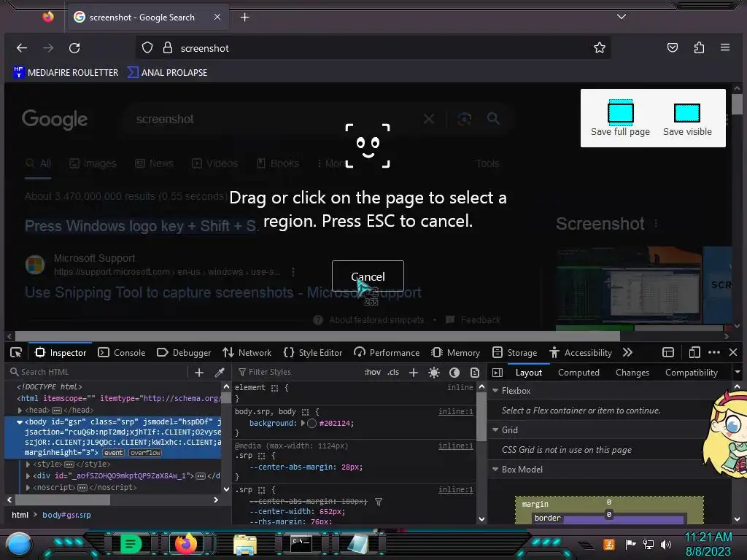Image resolution: width=747 pixels, height=560 pixels.
Task: Toggle the responsive design mode icon
Action: (694, 352)
